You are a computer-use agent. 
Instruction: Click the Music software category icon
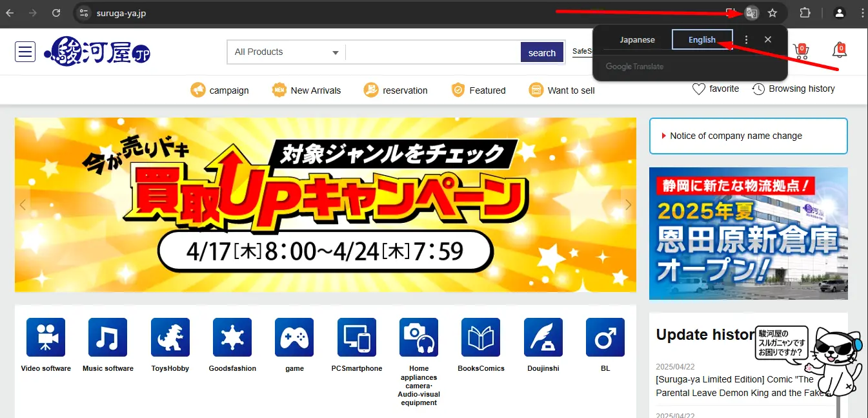tap(107, 337)
